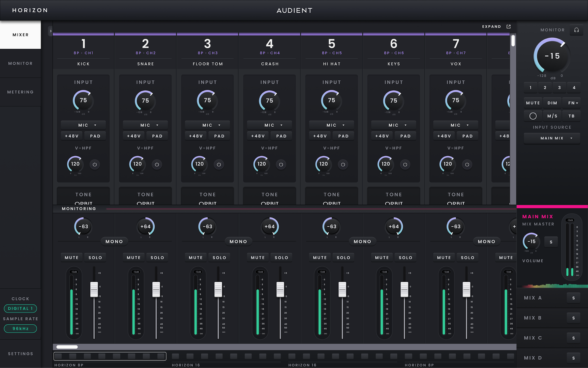Open the FN dropdown in the Monitor panel

click(x=571, y=103)
